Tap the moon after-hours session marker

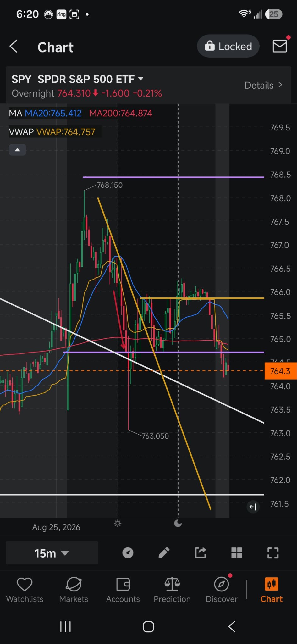pos(178,523)
